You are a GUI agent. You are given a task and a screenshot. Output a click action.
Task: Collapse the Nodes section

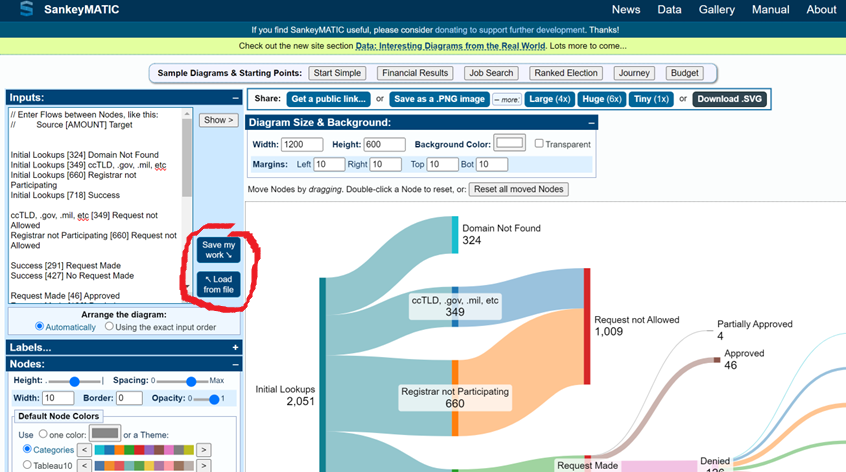tap(235, 365)
